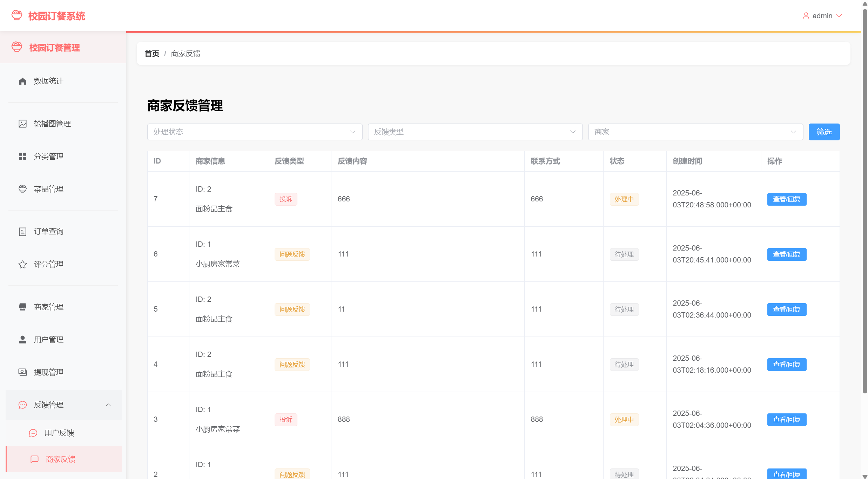
Task: Select the 商家反馈 sidebar menu item
Action: point(60,459)
